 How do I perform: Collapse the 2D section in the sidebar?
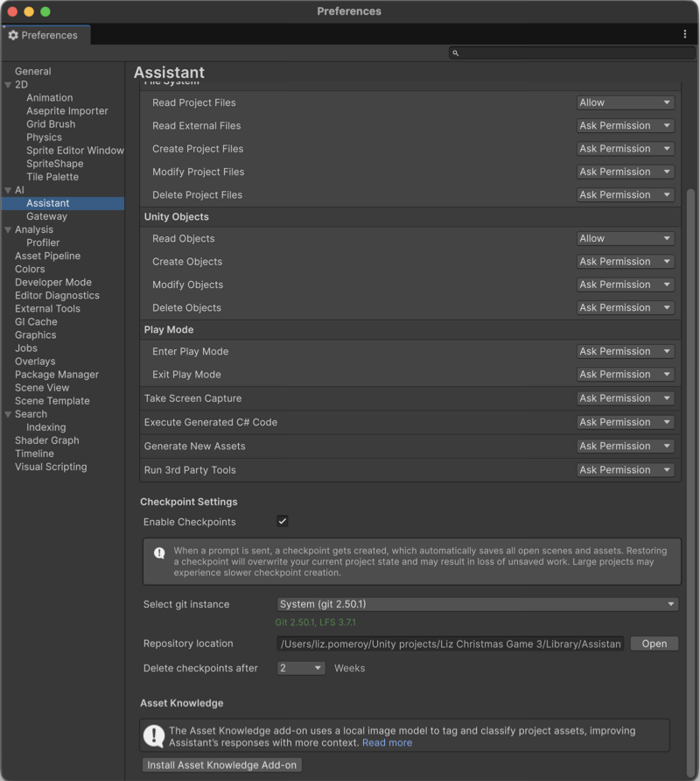[x=7, y=84]
